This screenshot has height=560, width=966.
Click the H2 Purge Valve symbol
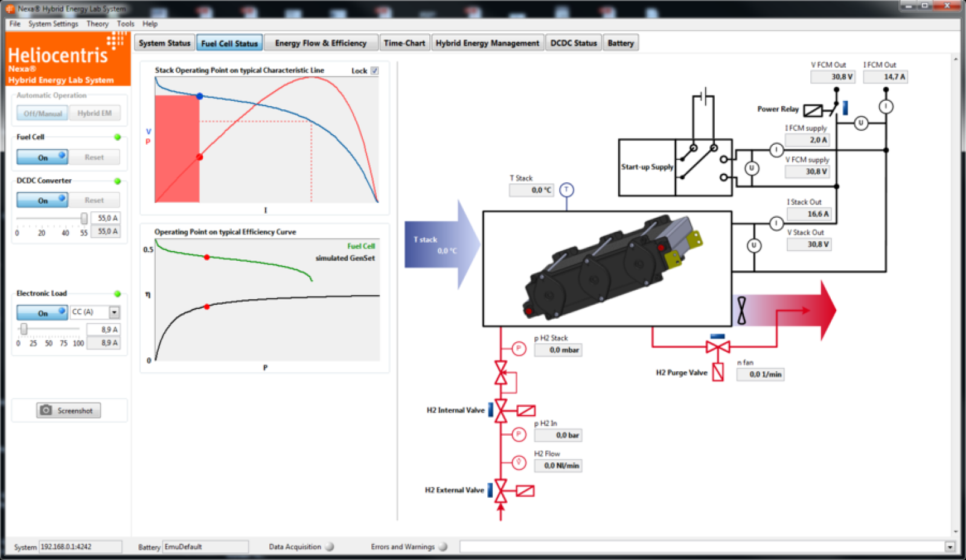(x=718, y=347)
